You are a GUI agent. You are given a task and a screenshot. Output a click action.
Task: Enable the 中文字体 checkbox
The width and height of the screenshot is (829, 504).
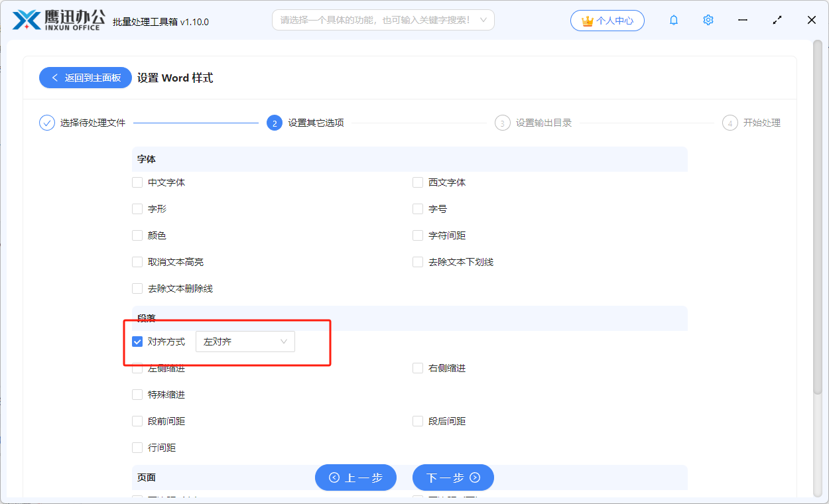(x=137, y=182)
